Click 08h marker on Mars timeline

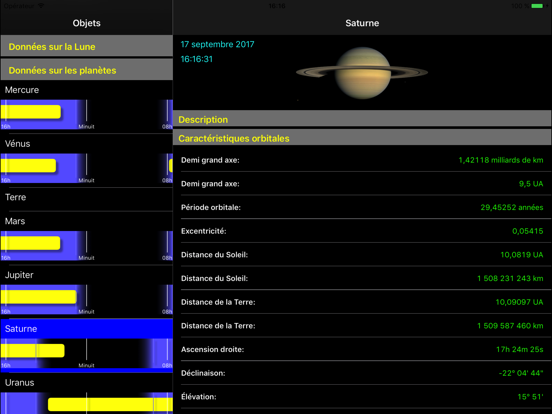point(167,258)
